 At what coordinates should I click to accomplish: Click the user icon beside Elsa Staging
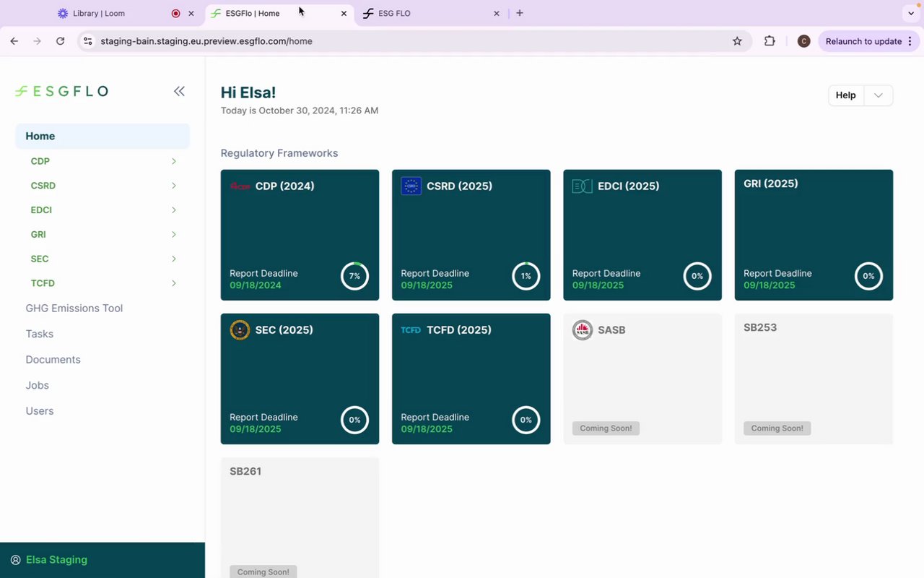pyautogui.click(x=16, y=560)
